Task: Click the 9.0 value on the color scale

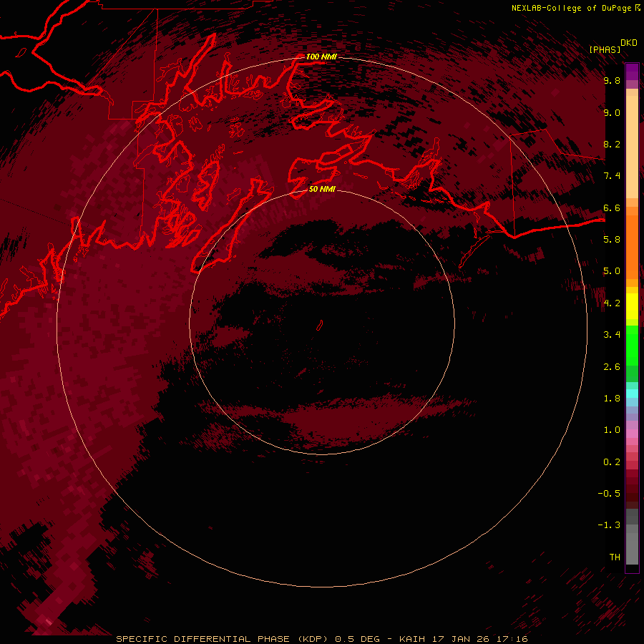Action: tap(612, 112)
